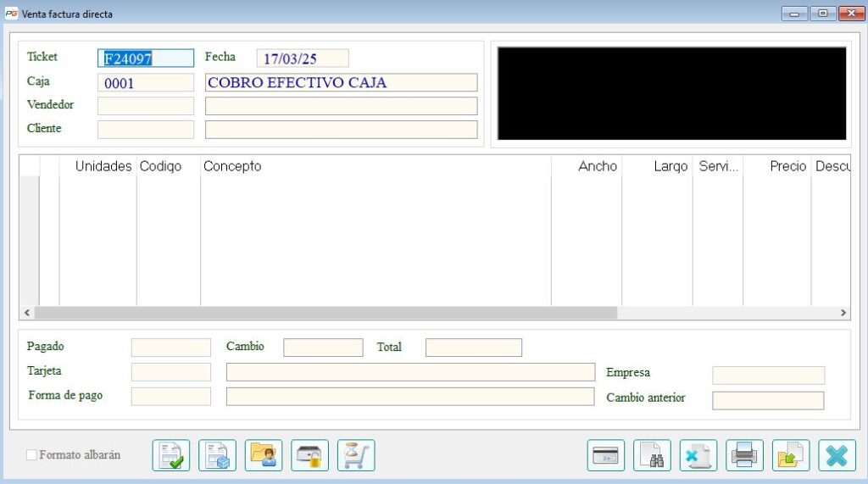This screenshot has height=484, width=868.
Task: Click the cash drawer padlock icon
Action: 310,455
